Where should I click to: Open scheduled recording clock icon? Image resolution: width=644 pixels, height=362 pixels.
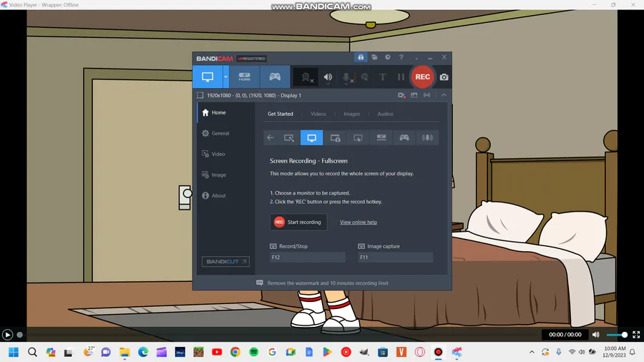(x=388, y=57)
